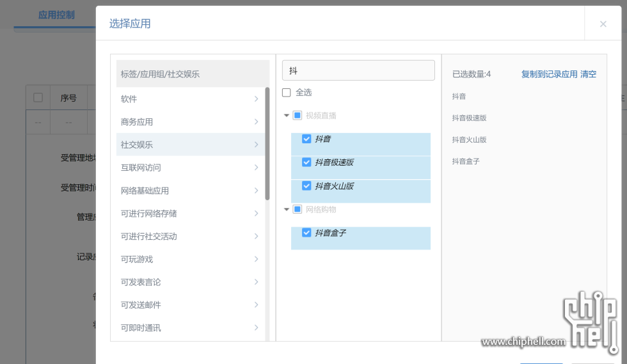Expand the 互联网访问 category chevron
This screenshot has width=627, height=364.
click(x=257, y=168)
